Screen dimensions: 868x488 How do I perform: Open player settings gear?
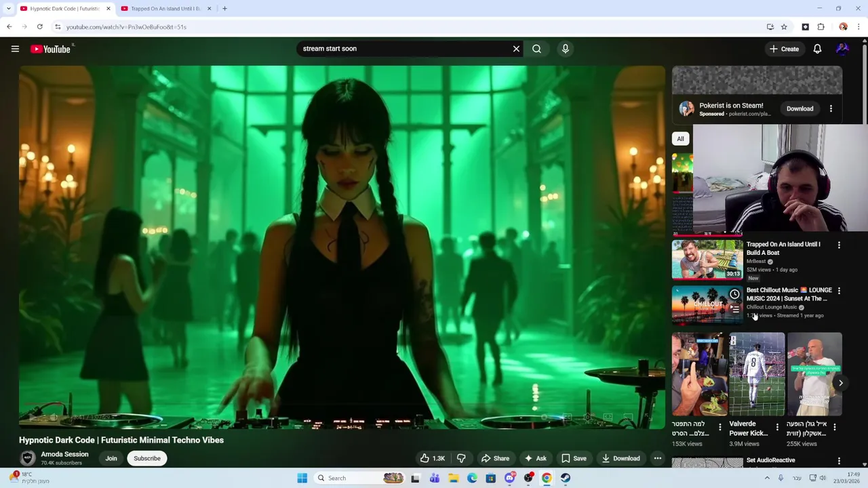coord(587,418)
